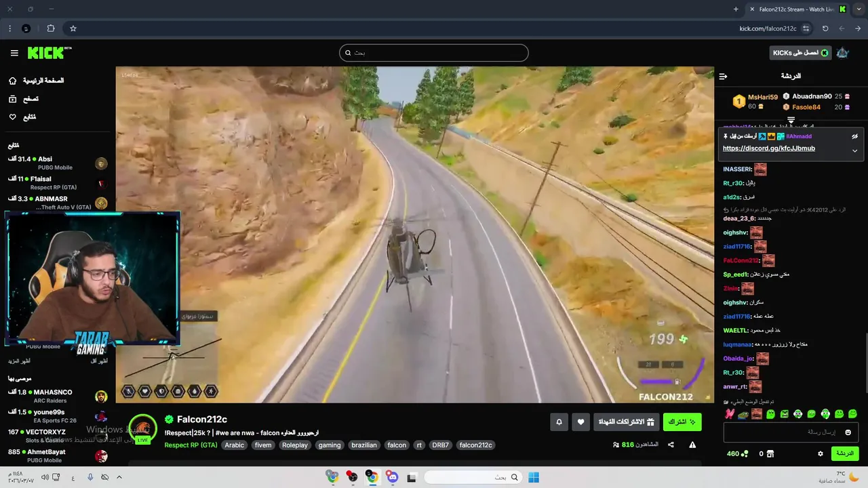Open Fasole84 gifter profile

pos(806,107)
